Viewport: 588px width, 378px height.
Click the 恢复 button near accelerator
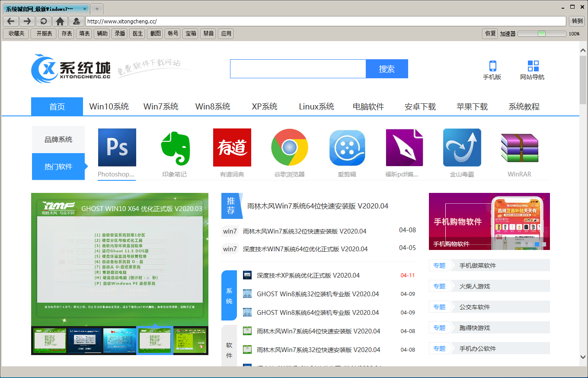(490, 33)
